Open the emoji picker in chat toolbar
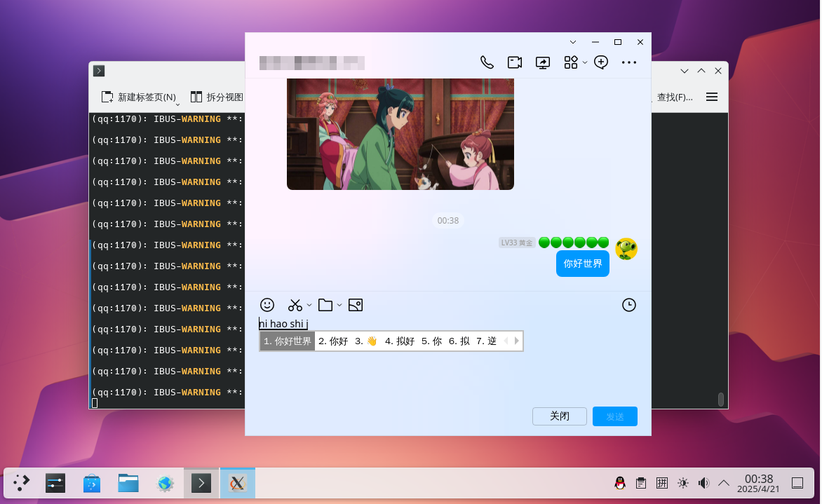Viewport: 822px width, 504px height. coord(267,305)
